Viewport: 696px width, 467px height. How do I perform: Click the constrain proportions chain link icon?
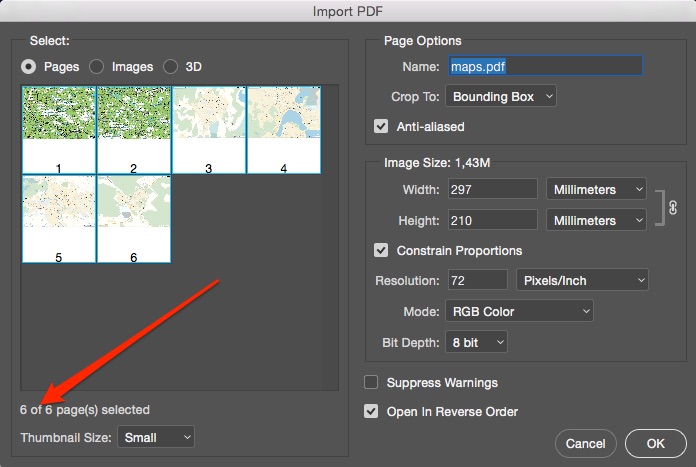click(x=673, y=207)
